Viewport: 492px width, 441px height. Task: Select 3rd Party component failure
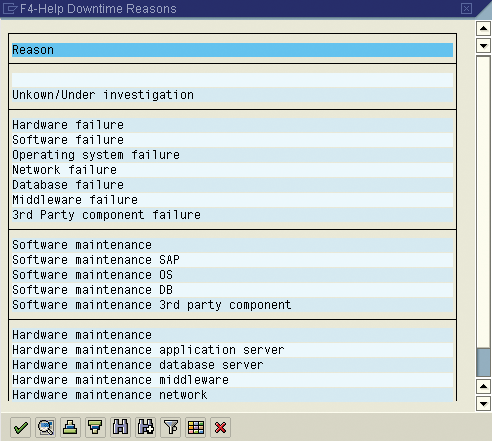[232, 215]
